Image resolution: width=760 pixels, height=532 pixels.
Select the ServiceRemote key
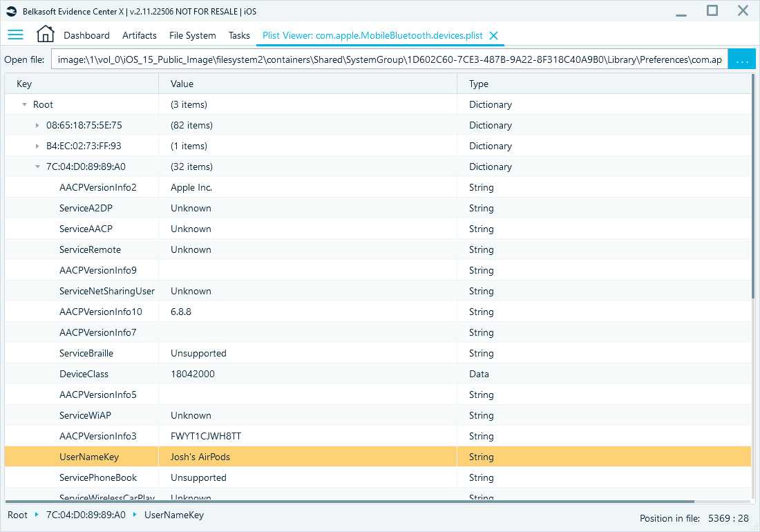point(90,250)
